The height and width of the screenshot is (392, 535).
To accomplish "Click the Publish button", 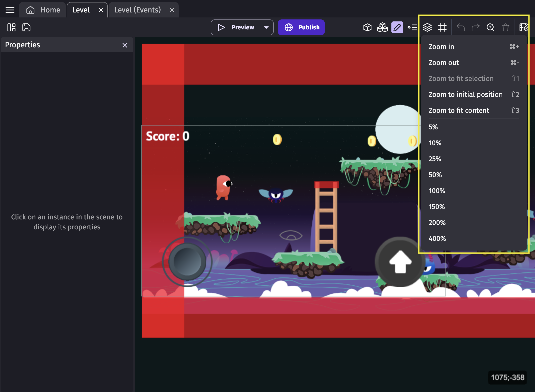I will [x=301, y=27].
